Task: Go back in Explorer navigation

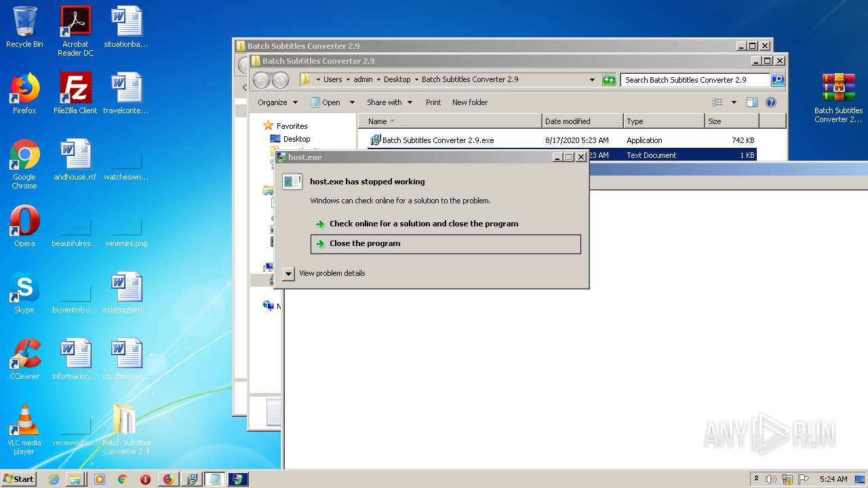Action: point(261,80)
